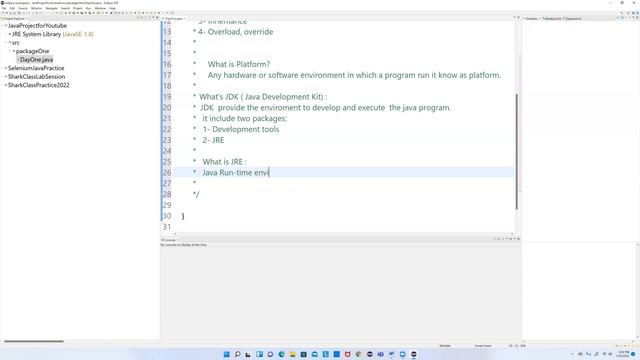The width and height of the screenshot is (640, 360).
Task: Open Task View from the taskbar
Action: pos(248,354)
